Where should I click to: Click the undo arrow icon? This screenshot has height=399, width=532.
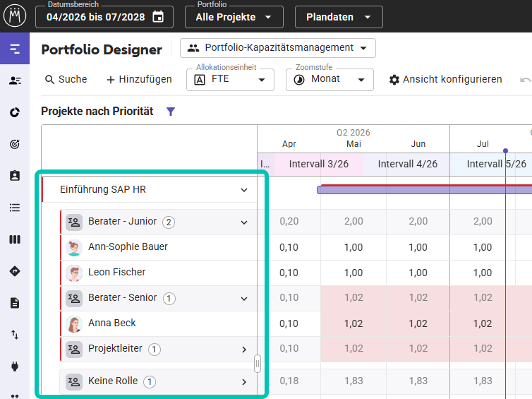click(525, 80)
